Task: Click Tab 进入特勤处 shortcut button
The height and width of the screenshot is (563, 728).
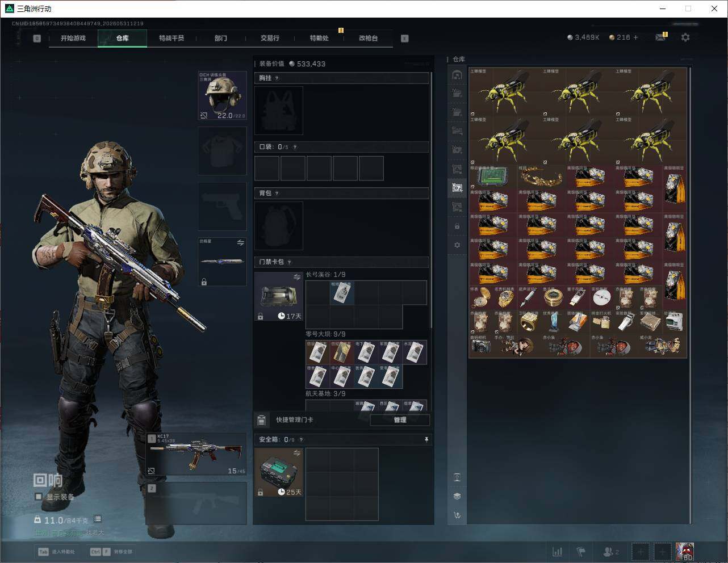Action: tap(56, 552)
